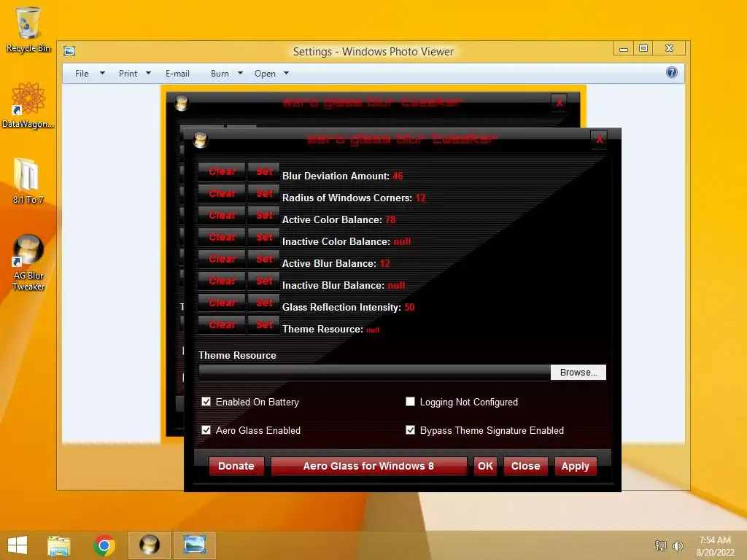Click the Photo Viewer title bar icon
Image resolution: width=747 pixels, height=560 pixels.
point(69,51)
